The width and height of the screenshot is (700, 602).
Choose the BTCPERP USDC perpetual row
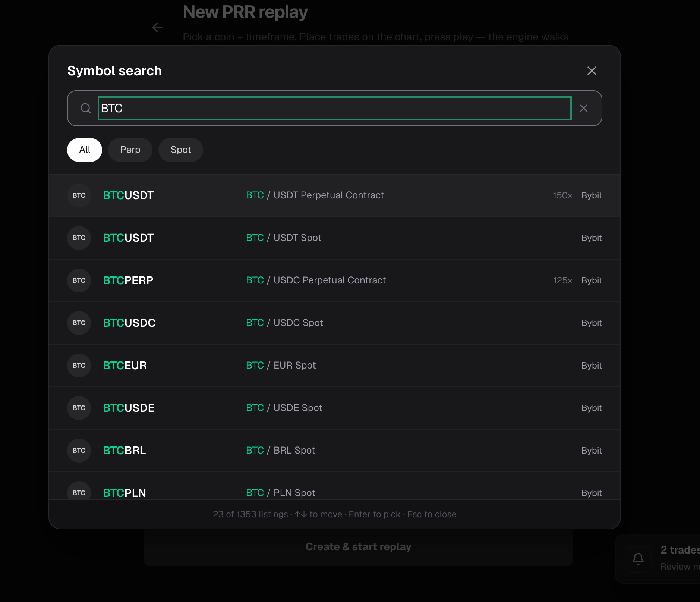334,280
